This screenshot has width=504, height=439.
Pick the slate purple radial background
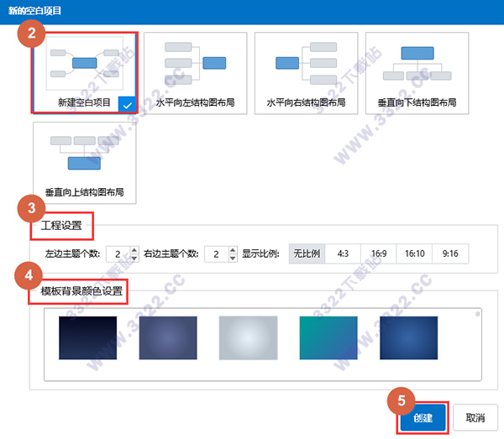point(168,337)
